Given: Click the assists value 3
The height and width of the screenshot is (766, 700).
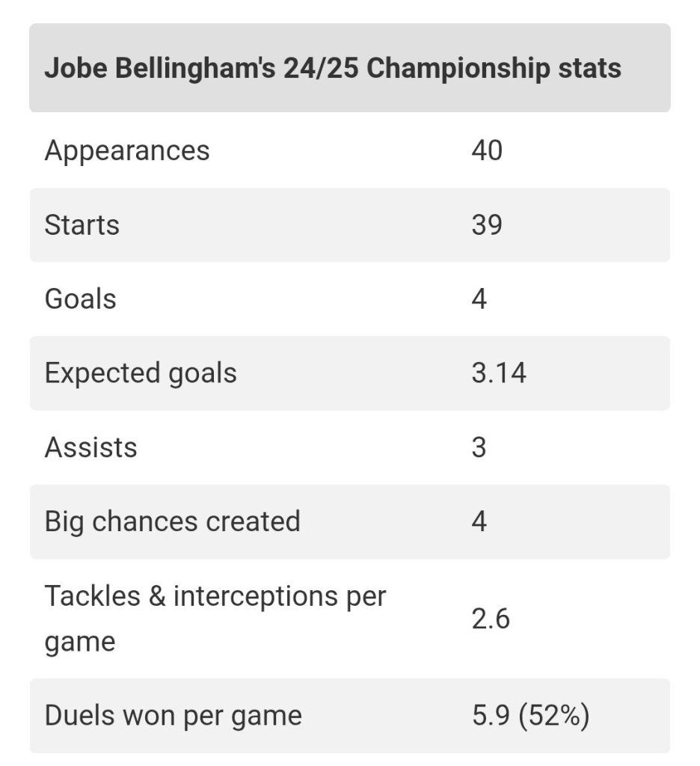Looking at the screenshot, I should (x=479, y=447).
